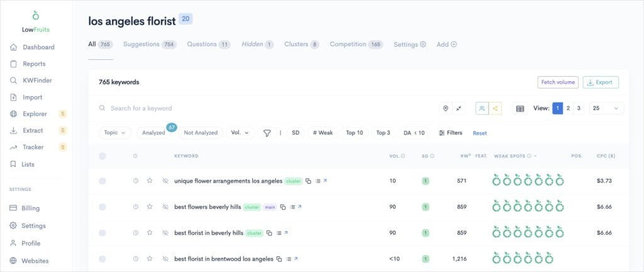Screen dimensions: 644x272
Task: Expand the Topic dropdown
Action: pos(115,133)
